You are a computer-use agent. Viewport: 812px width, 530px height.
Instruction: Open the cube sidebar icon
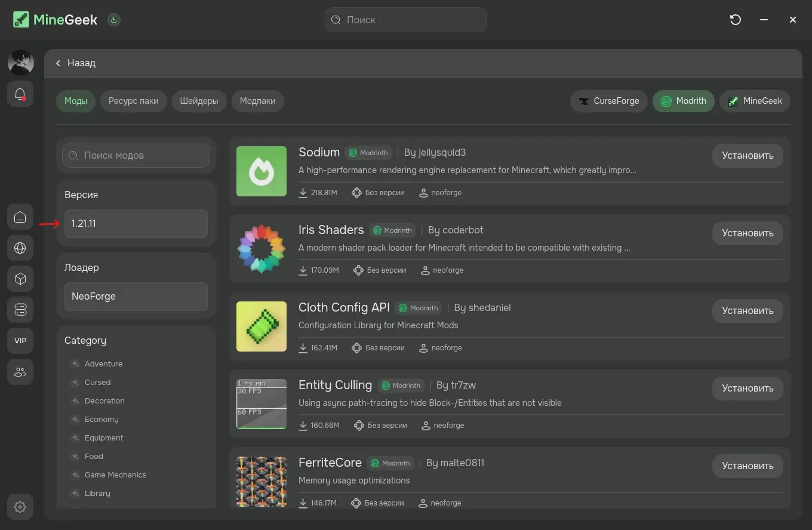20,279
